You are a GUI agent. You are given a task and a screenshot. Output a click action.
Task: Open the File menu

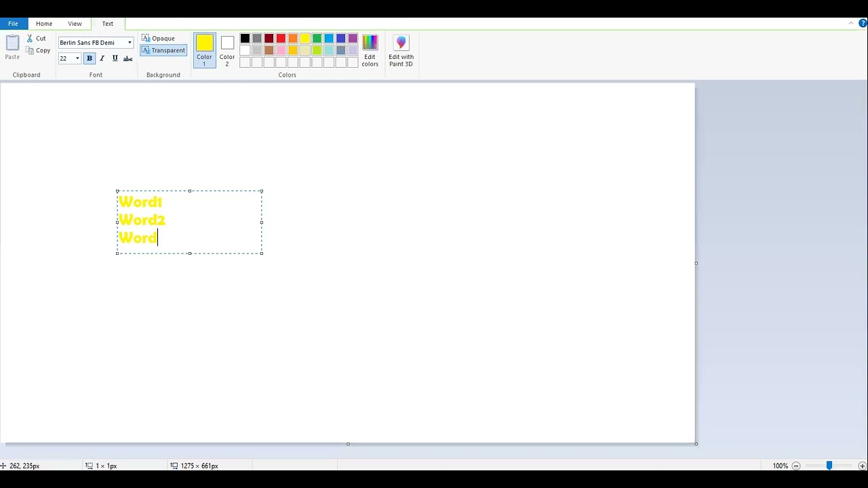pos(13,24)
